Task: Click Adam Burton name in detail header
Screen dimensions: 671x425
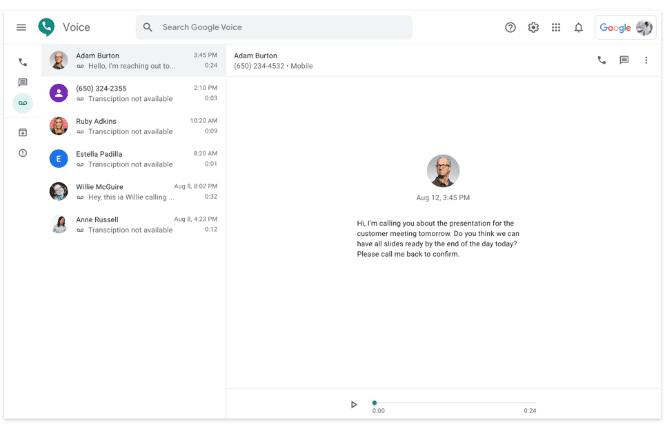Action: (x=255, y=56)
